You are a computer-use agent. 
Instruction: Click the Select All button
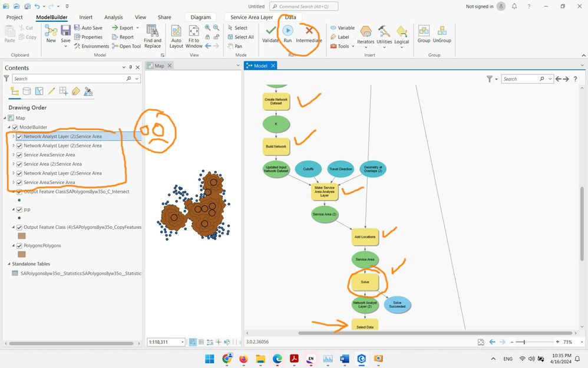pyautogui.click(x=241, y=37)
